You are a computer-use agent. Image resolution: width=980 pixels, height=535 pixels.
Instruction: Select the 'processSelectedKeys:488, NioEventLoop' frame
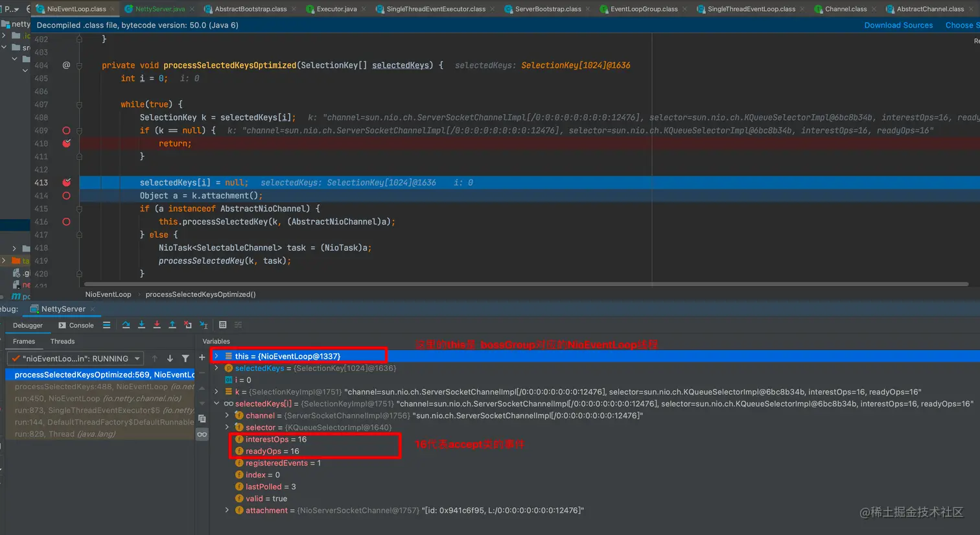tap(100, 386)
